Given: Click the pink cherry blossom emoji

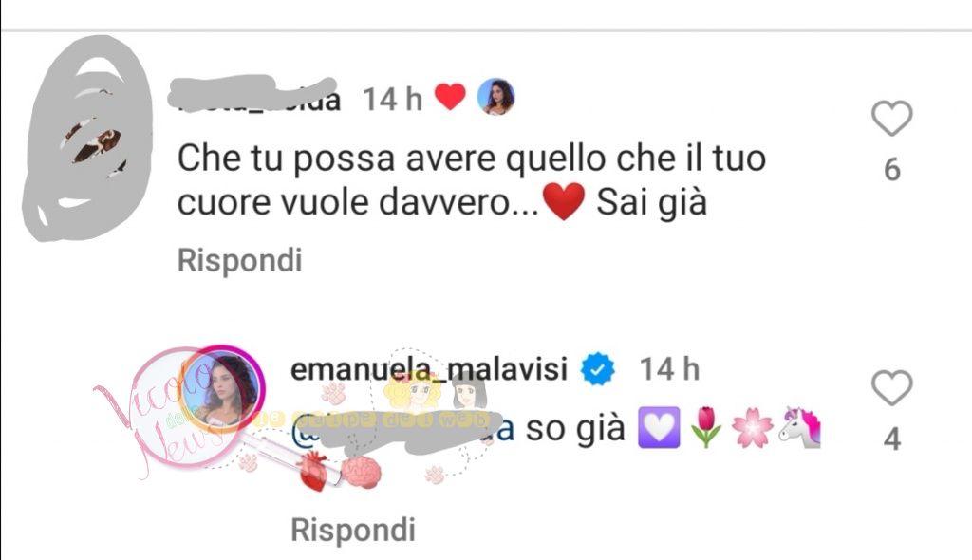Looking at the screenshot, I should point(753,429).
